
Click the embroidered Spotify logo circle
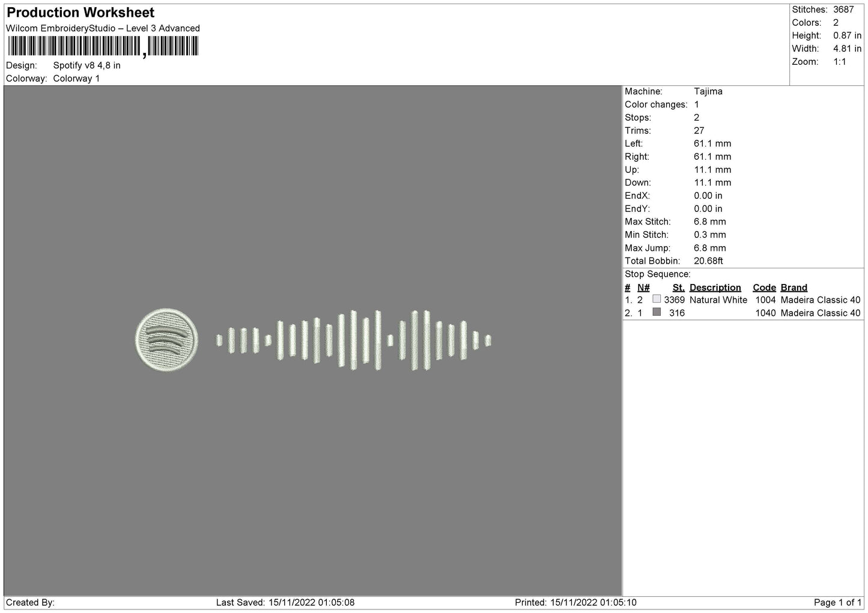(x=166, y=340)
